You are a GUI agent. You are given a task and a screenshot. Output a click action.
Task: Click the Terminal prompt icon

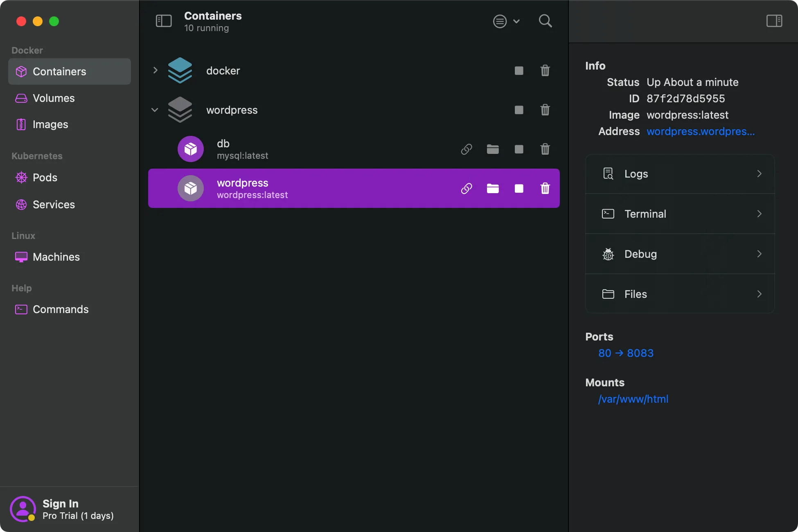608,214
